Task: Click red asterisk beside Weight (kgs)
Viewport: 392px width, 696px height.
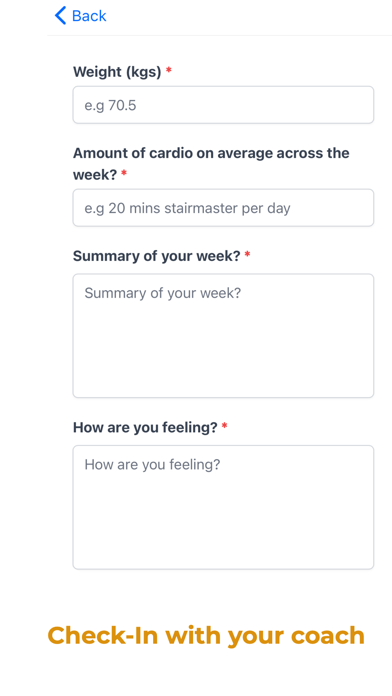Action: click(169, 70)
